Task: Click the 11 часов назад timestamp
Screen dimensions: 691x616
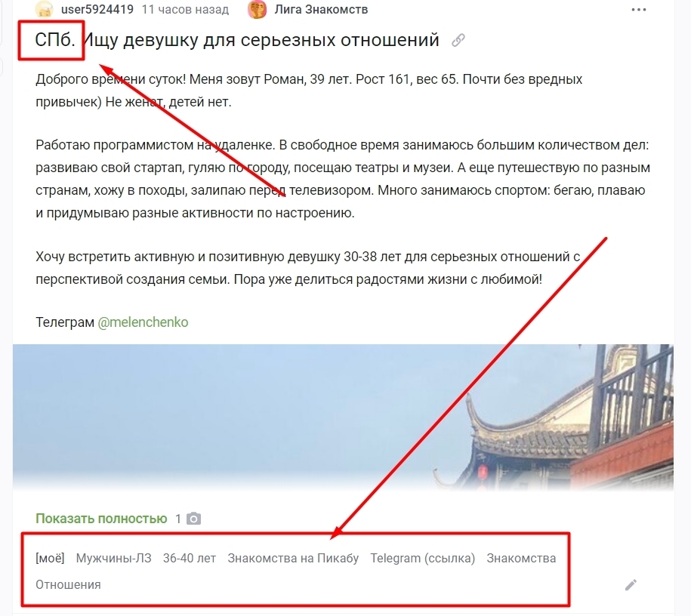Action: pos(185,9)
